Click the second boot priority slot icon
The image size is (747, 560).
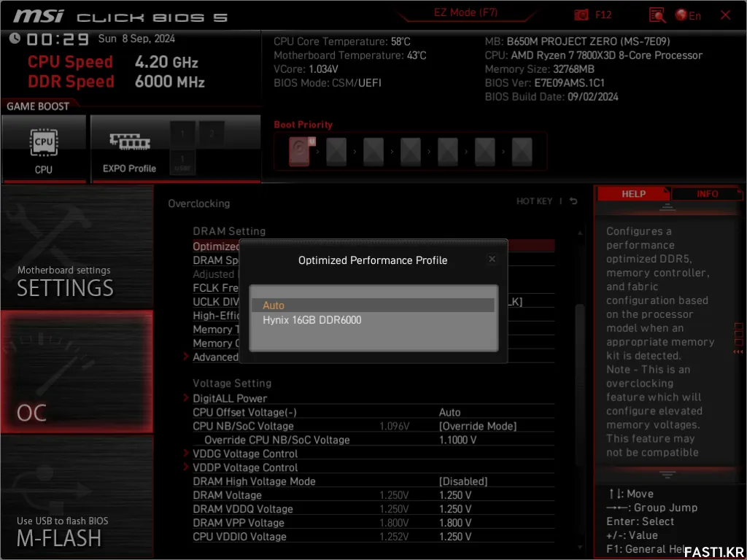[336, 152]
